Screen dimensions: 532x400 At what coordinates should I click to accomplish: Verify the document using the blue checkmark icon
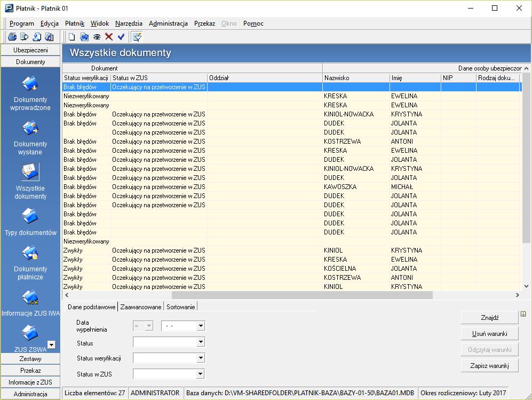tap(121, 37)
